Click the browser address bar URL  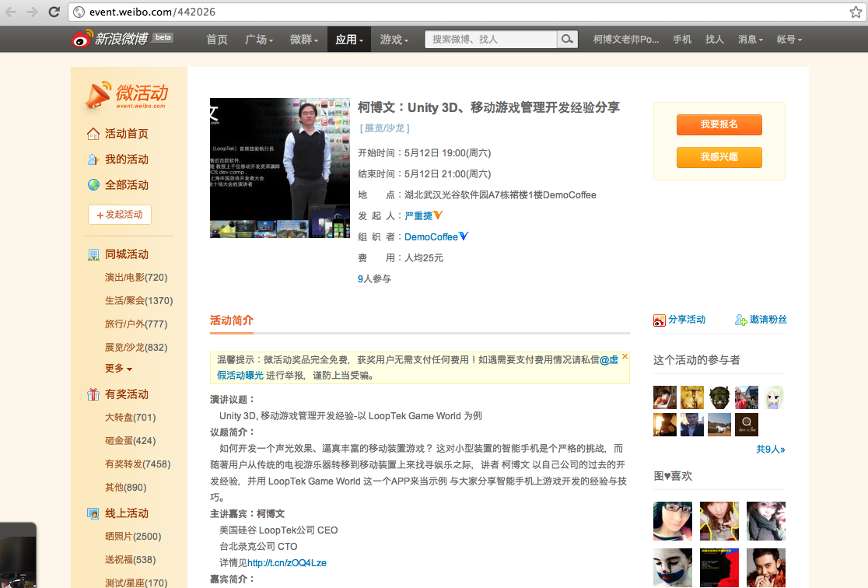click(x=152, y=12)
